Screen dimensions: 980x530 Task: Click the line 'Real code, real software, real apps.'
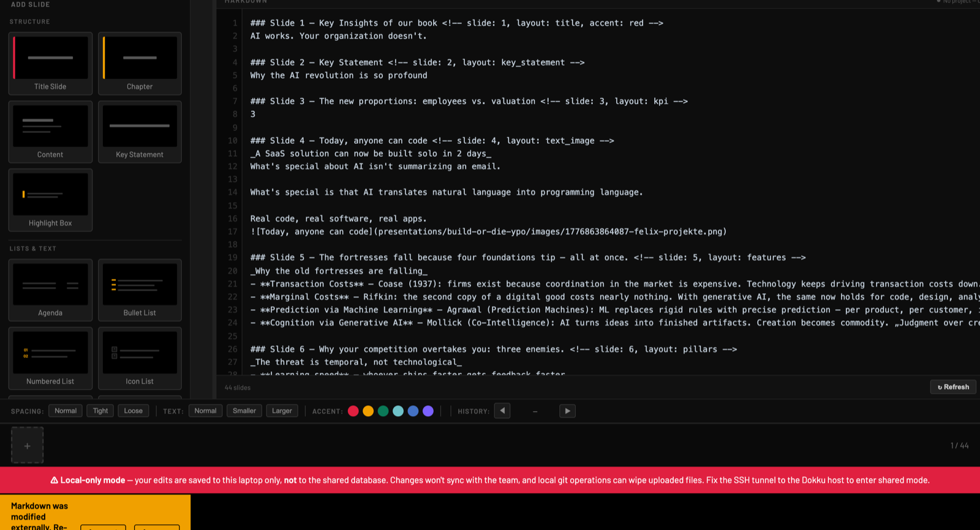point(338,218)
